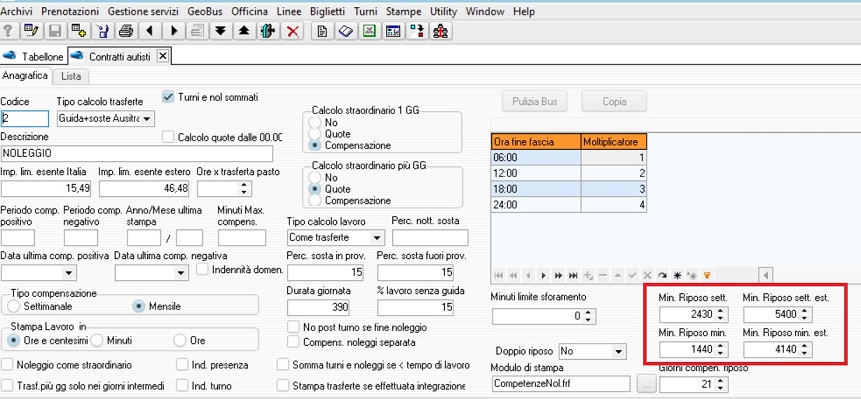Select No under Calcolo straordinario 1 GG
Screen dimensions: 861x399
pyautogui.click(x=315, y=122)
